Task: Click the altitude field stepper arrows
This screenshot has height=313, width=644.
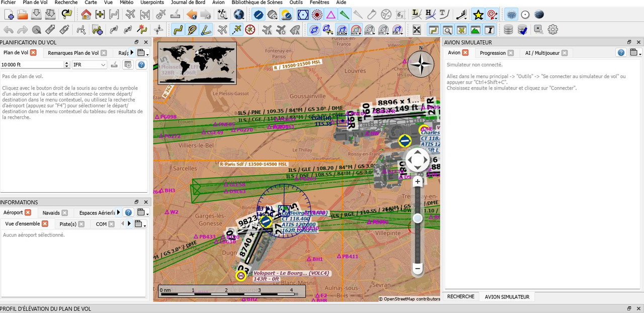Action: 66,64
